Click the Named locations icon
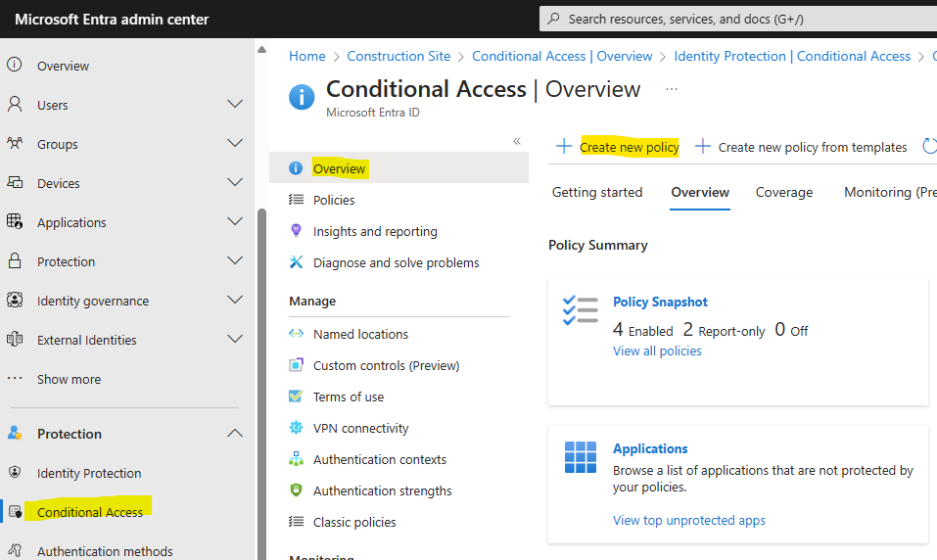The image size is (937, 560). click(x=296, y=334)
